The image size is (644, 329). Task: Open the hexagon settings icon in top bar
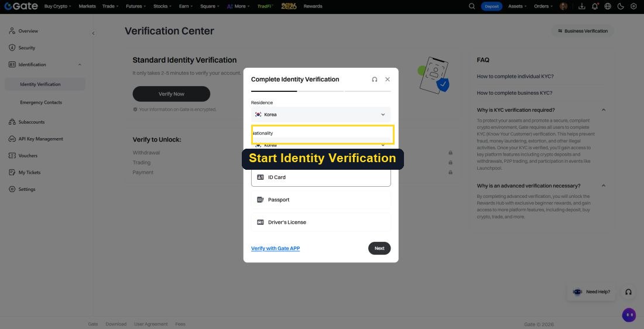(633, 6)
